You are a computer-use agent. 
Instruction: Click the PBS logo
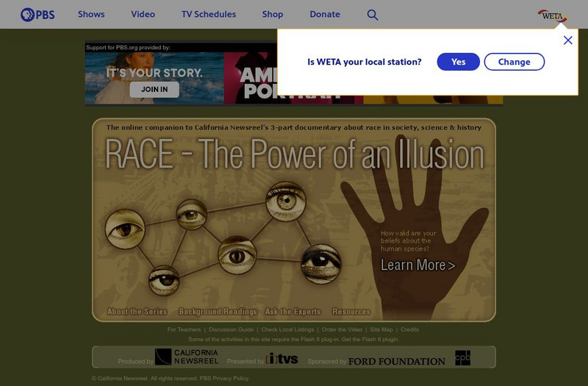point(37,15)
